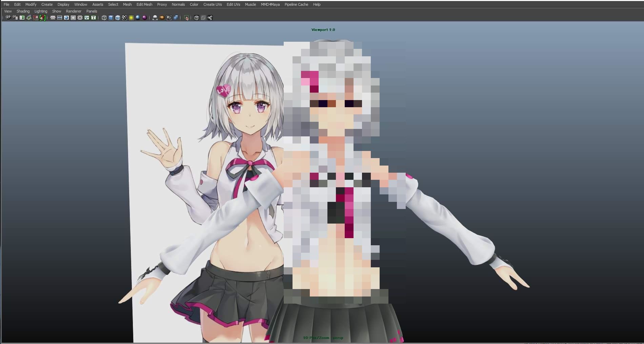Viewport: 644px width, 344px height.
Task: Click the purple sphere rendering icon
Action: pyautogui.click(x=145, y=18)
